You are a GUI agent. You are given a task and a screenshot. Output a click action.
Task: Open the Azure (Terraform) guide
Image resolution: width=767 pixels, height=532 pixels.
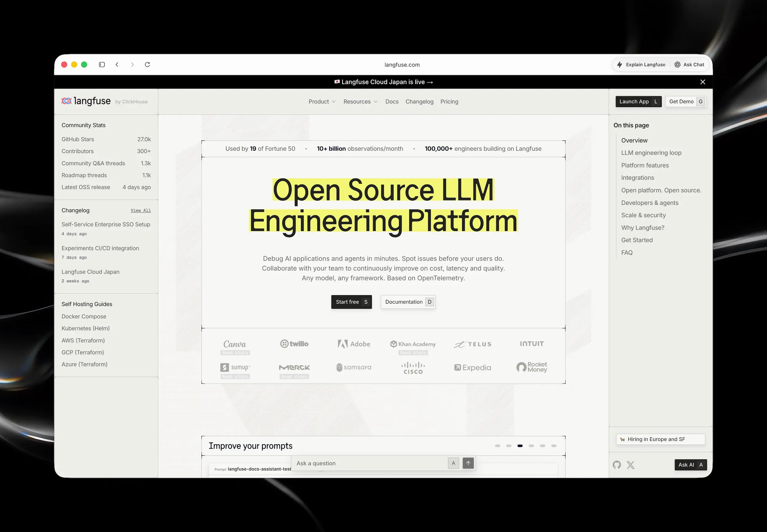pos(84,365)
